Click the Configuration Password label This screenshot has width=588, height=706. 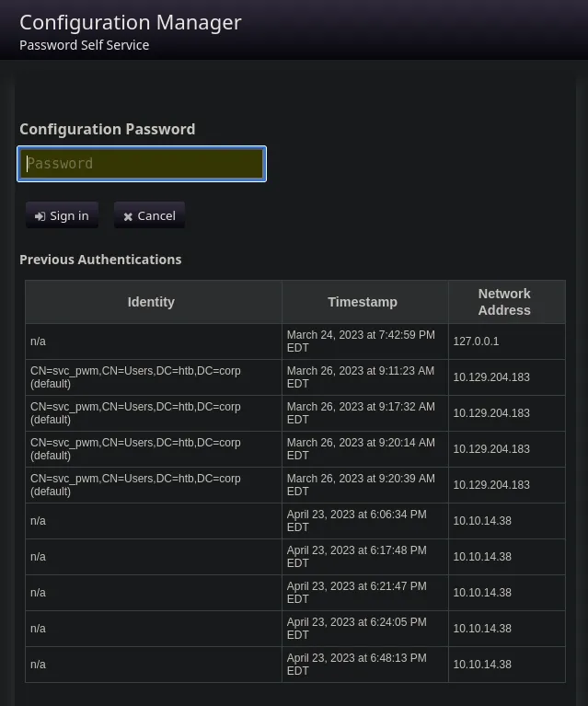tap(107, 129)
